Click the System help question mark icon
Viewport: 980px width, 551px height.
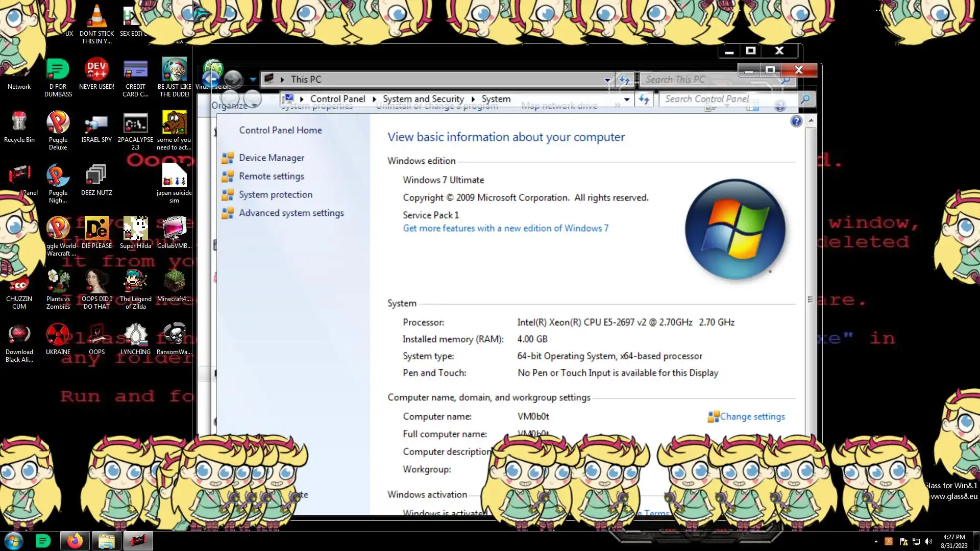point(796,121)
